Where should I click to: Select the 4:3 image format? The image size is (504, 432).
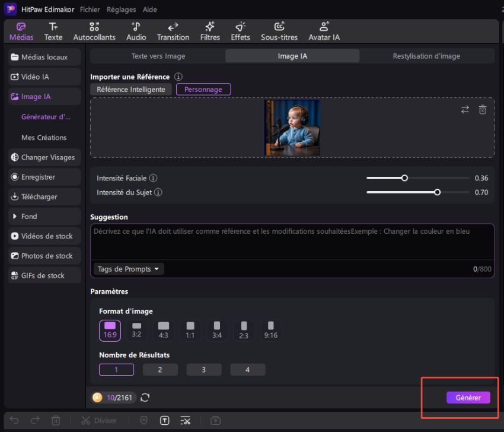tap(163, 331)
